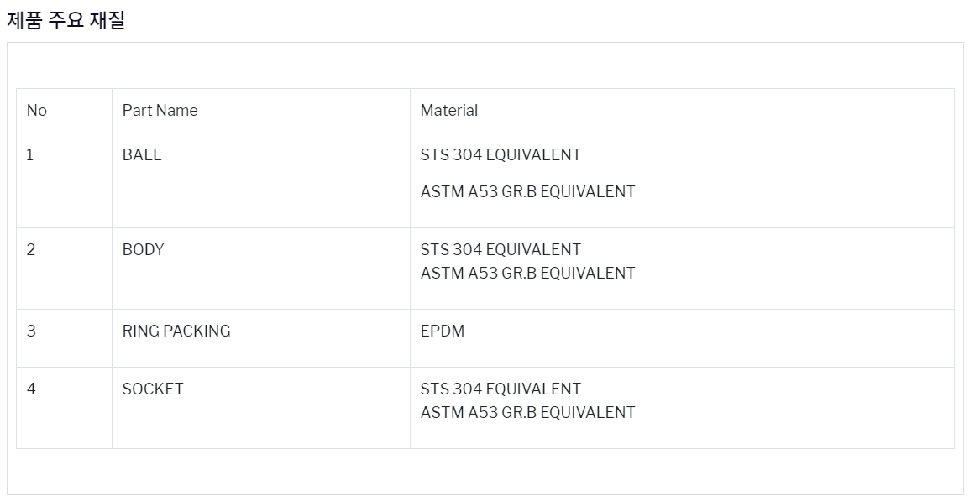980x501 pixels.
Task: Click ASTM A53 GR.B EQUIVALENT in SOCKET row
Action: point(527,413)
